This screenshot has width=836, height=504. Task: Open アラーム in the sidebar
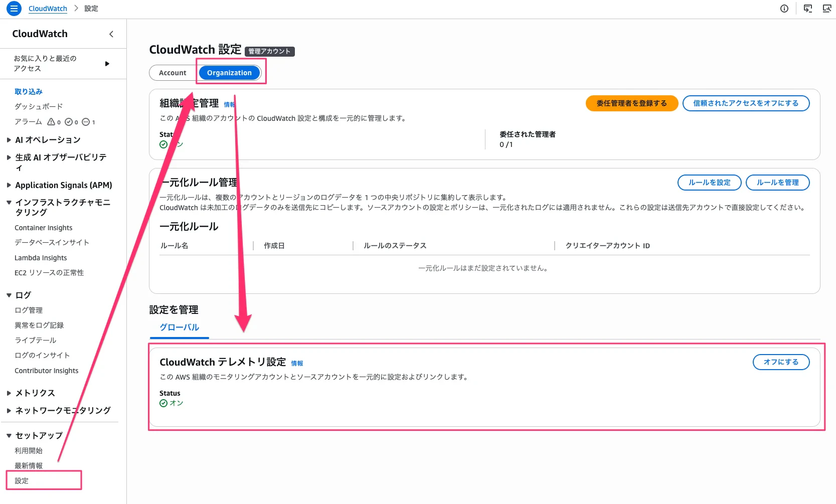click(28, 122)
